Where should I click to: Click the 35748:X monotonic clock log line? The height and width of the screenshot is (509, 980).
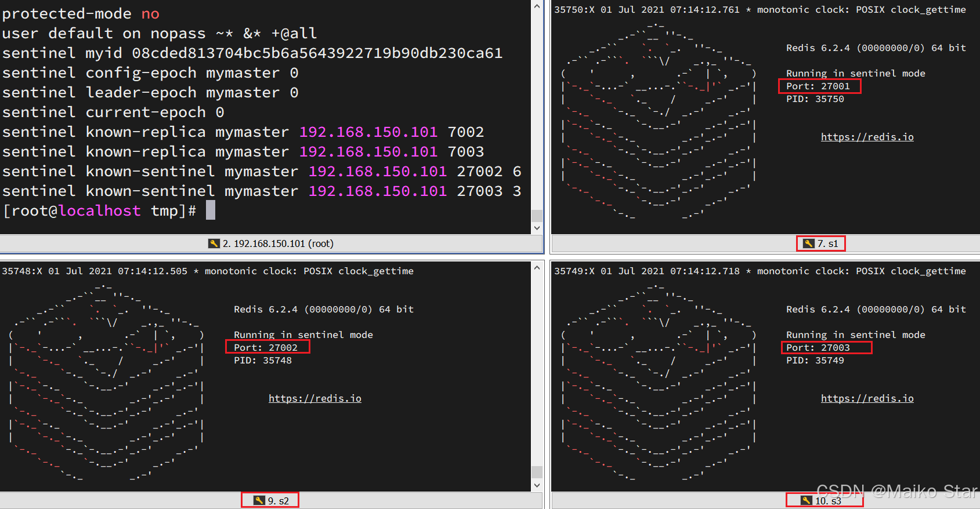pyautogui.click(x=208, y=271)
